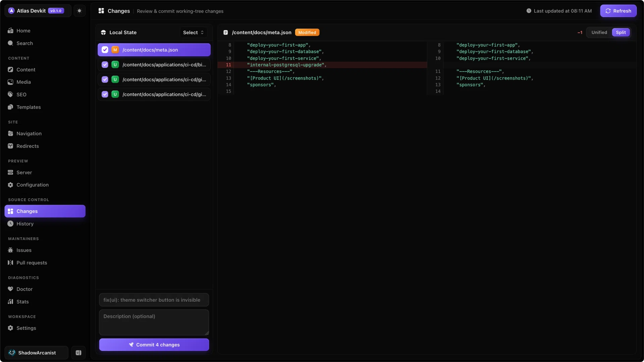Click the Configuration gear icon
644x362 pixels.
pos(10,185)
